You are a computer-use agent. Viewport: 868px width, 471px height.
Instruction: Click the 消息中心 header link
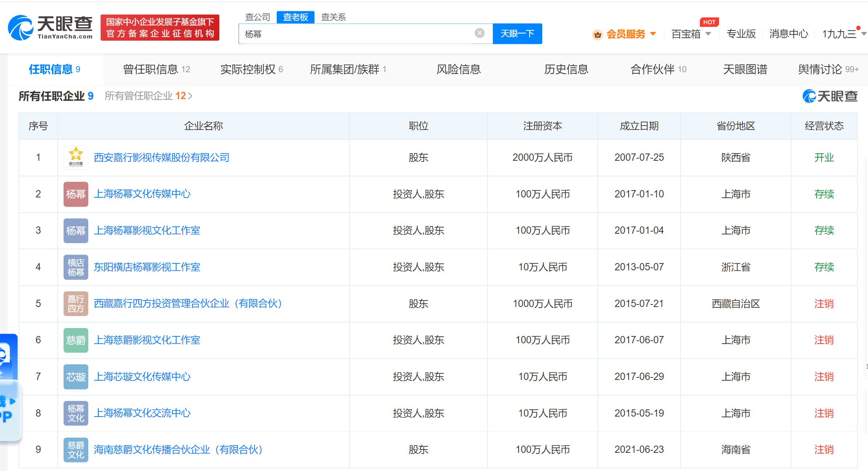pos(789,34)
